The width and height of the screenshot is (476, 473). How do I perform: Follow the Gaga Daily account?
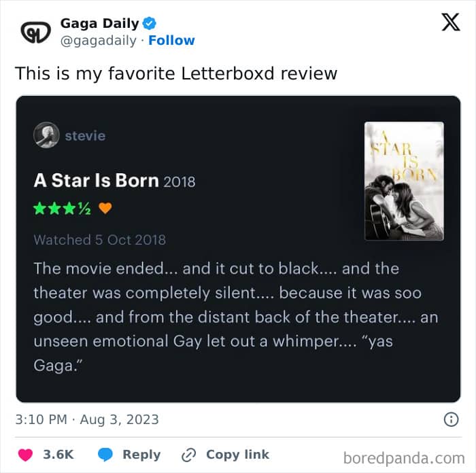[171, 40]
